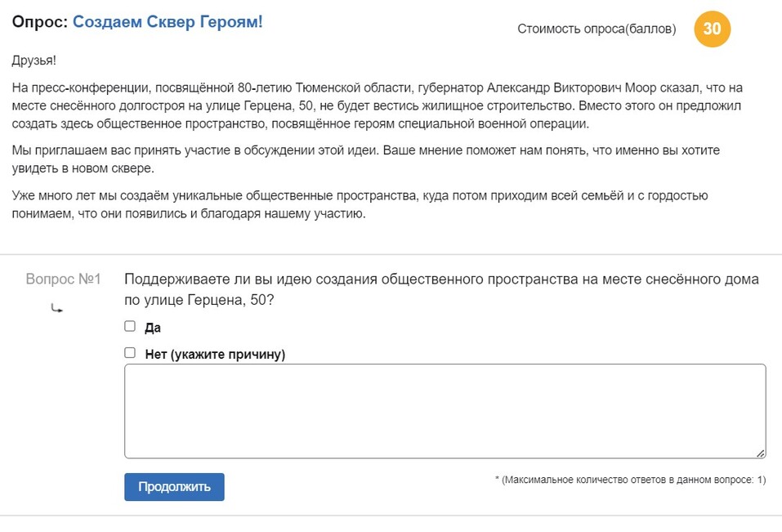Select the "Вопрос №1" label
This screenshot has height=532, width=782.
tap(63, 279)
